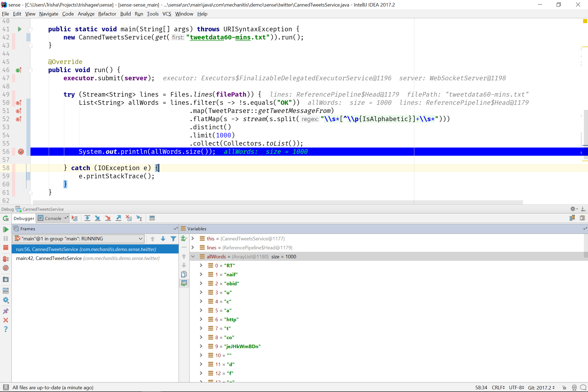The width and height of the screenshot is (588, 392).
Task: Expand the 'this' variable node
Action: 193,238
